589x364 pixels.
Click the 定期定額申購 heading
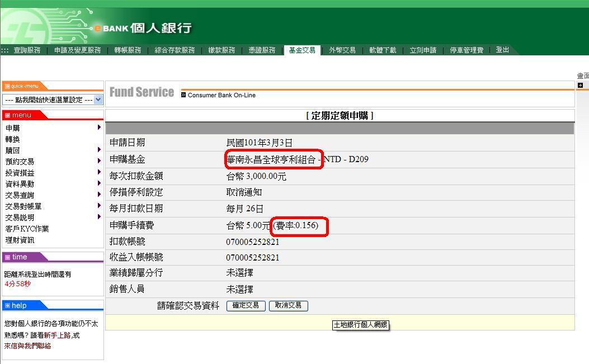[340, 116]
